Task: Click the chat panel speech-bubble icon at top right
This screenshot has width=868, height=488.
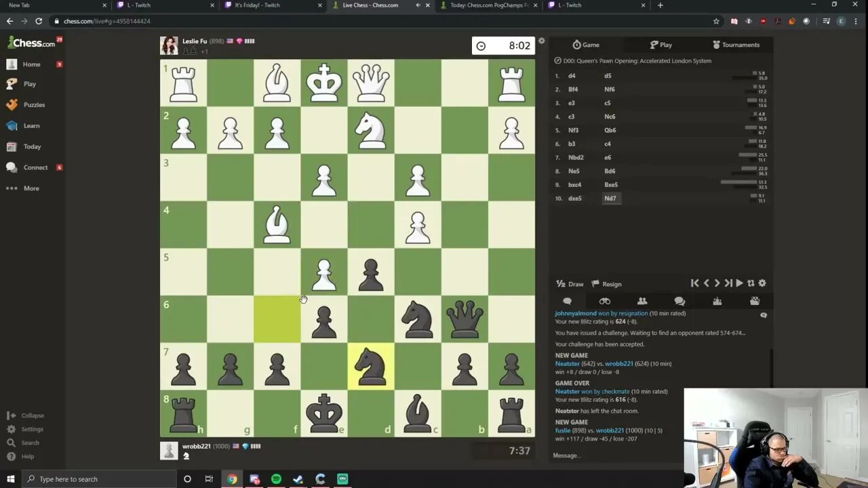Action: coord(764,315)
